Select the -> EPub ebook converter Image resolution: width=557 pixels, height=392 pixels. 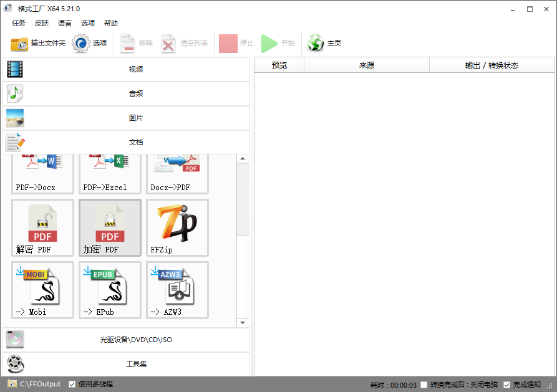coord(110,290)
